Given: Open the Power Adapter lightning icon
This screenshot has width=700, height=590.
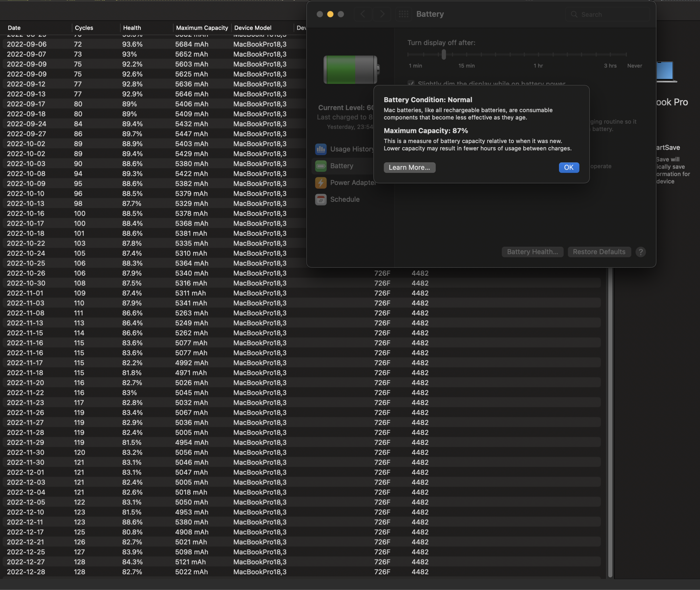Looking at the screenshot, I should pos(321,183).
